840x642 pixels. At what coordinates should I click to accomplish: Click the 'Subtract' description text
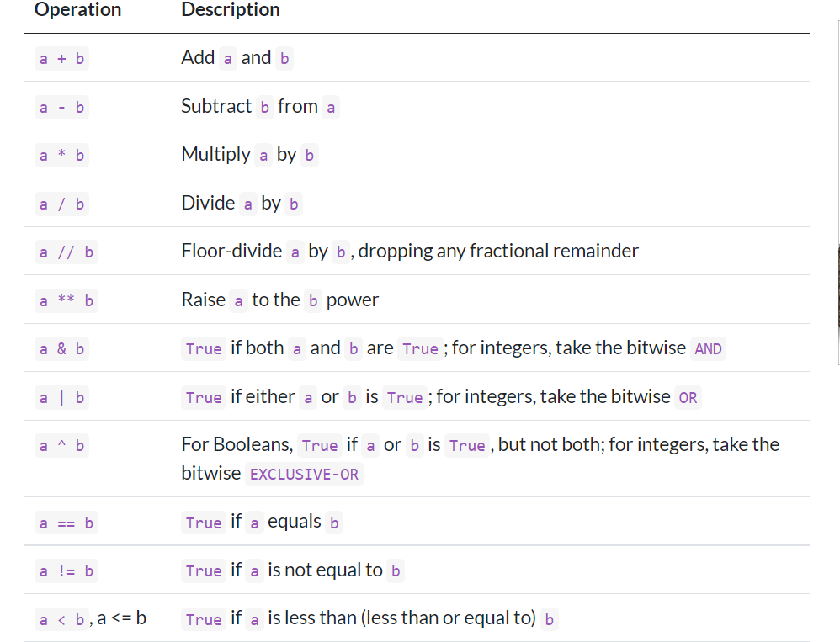(216, 106)
